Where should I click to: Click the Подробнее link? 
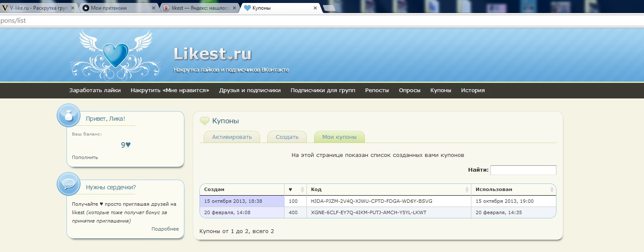[x=165, y=229]
